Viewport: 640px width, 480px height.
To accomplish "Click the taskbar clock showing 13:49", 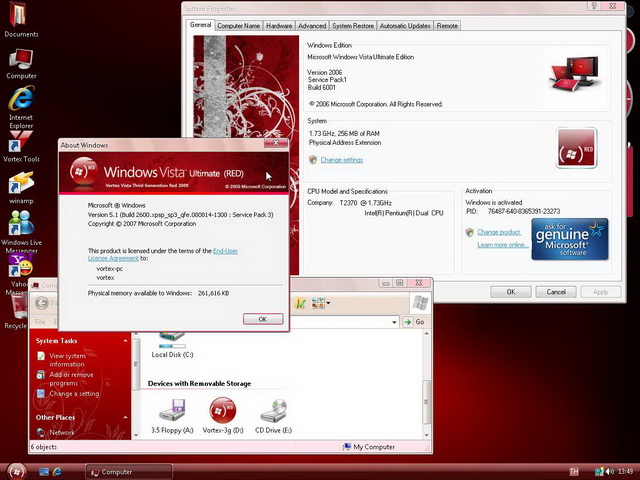I will (625, 472).
